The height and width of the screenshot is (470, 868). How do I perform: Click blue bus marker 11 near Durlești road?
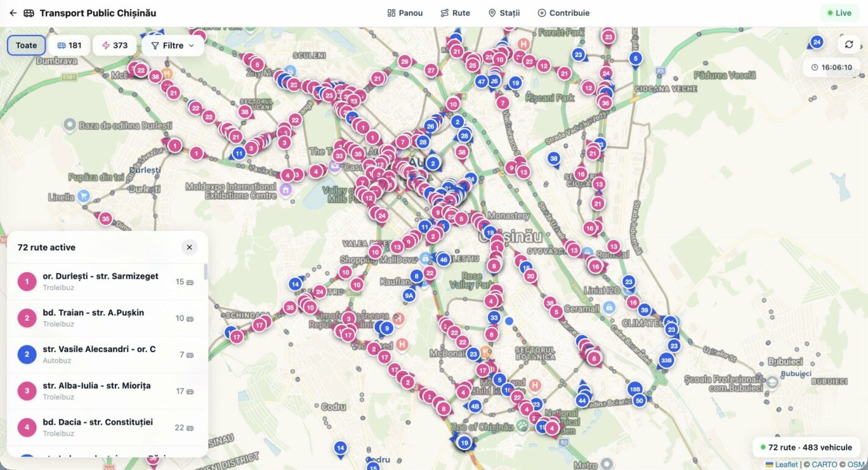239,153
